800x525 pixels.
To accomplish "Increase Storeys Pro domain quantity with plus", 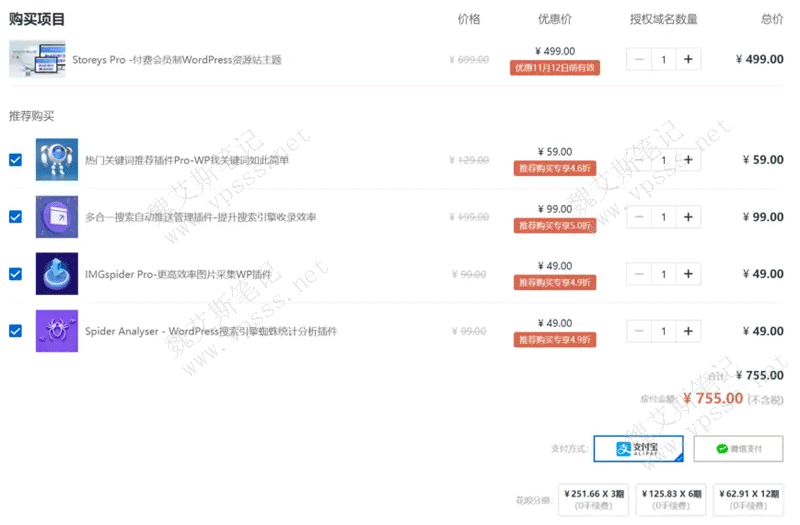I will [x=688, y=60].
